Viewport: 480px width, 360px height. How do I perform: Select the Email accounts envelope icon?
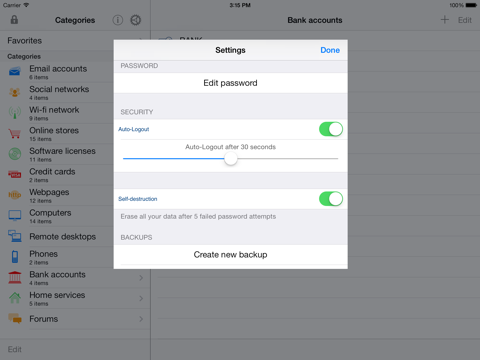point(15,71)
